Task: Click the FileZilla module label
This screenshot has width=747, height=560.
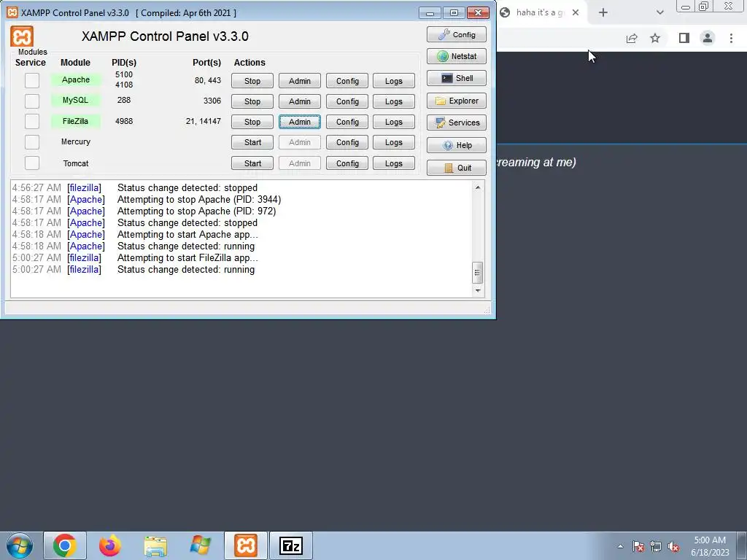Action: 76,121
